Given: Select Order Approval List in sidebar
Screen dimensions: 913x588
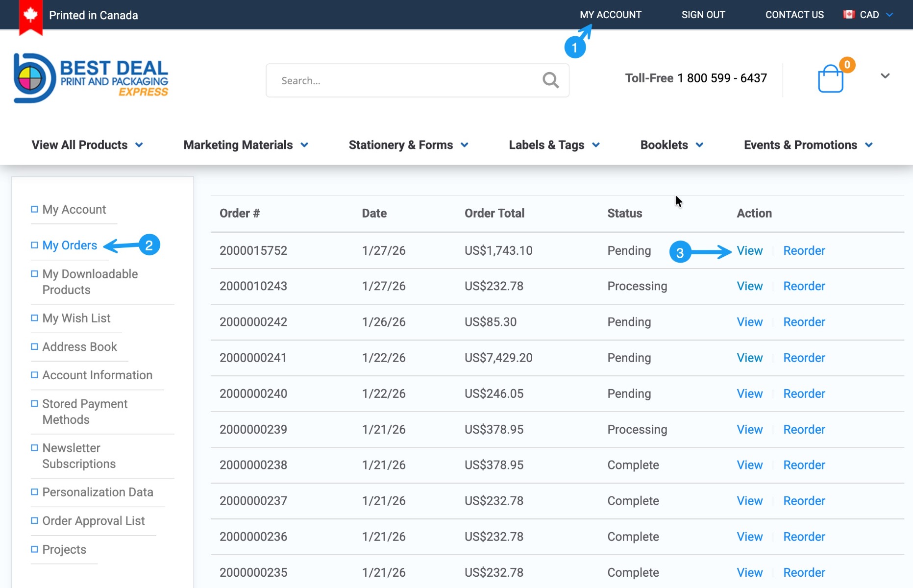Looking at the screenshot, I should (x=93, y=521).
